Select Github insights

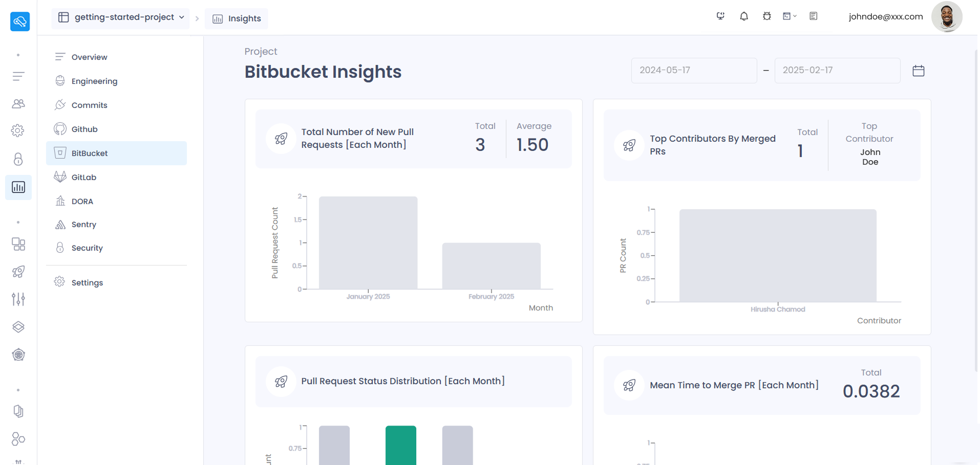click(x=117, y=129)
